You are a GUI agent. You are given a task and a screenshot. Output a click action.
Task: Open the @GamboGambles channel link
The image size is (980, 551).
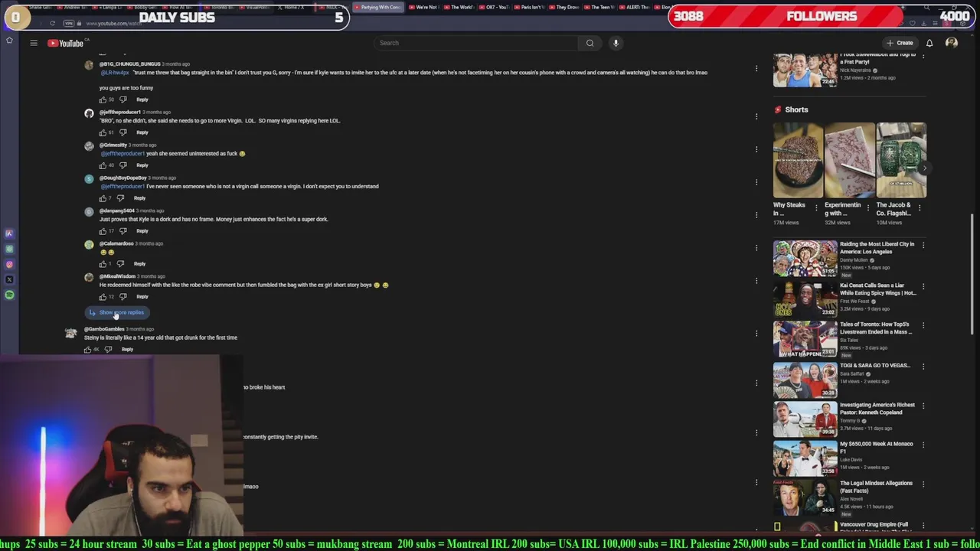104,329
